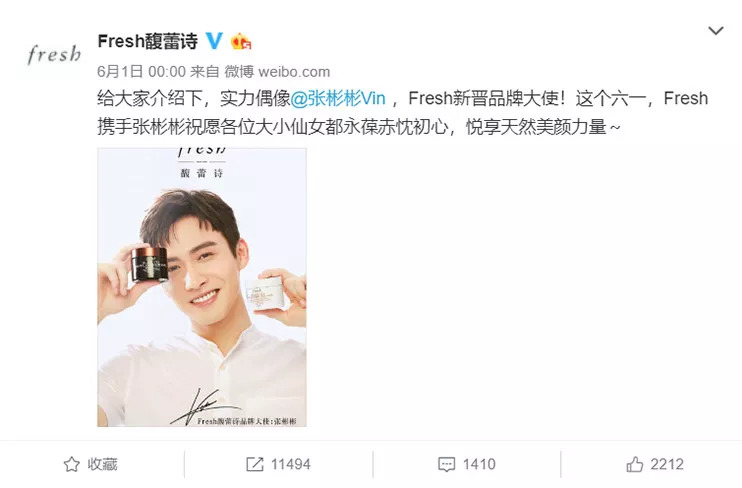Click the comment speech bubble icon
Screen dimensions: 742x488
[x=446, y=464]
